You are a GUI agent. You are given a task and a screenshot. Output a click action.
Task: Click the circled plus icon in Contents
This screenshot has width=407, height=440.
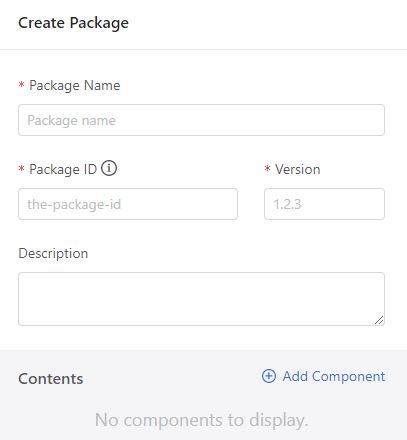[x=269, y=376]
